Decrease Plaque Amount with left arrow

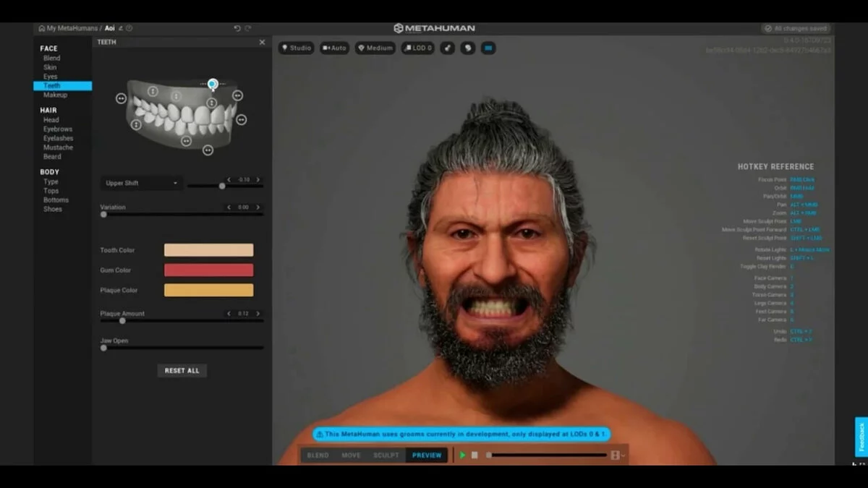[229, 313]
